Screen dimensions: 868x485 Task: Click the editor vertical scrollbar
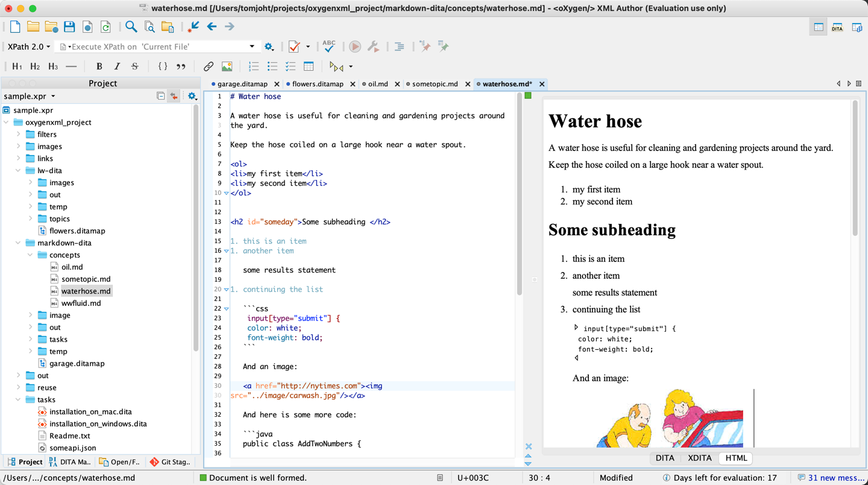[519, 193]
